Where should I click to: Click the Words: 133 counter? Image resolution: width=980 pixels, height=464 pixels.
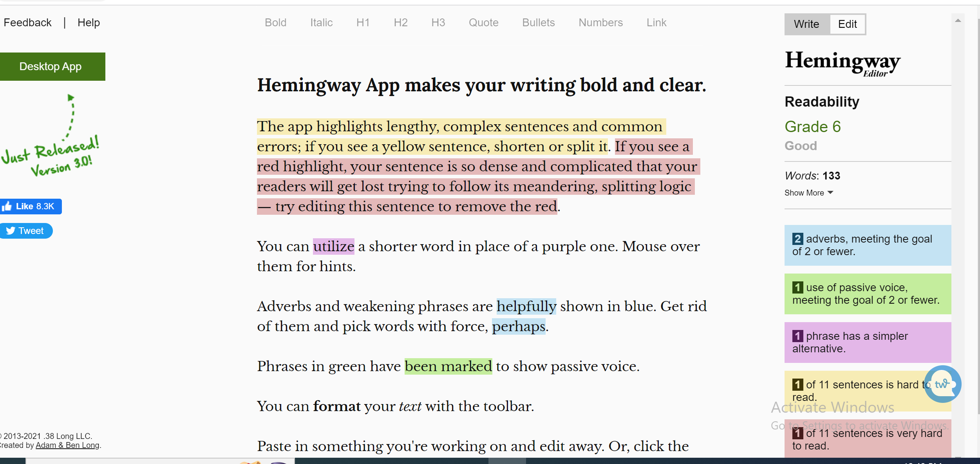pyautogui.click(x=812, y=176)
